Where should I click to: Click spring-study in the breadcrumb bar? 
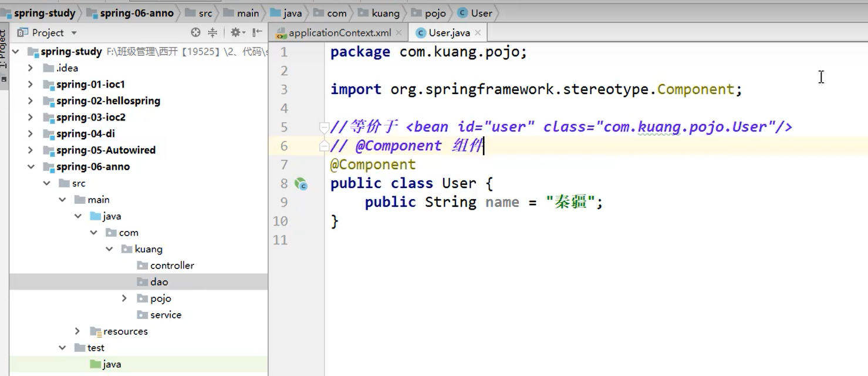[39, 13]
